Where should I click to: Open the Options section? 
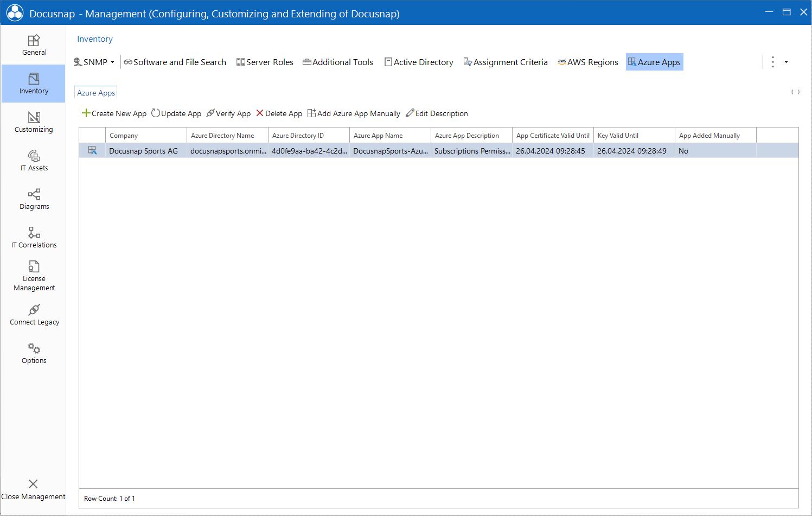(34, 353)
